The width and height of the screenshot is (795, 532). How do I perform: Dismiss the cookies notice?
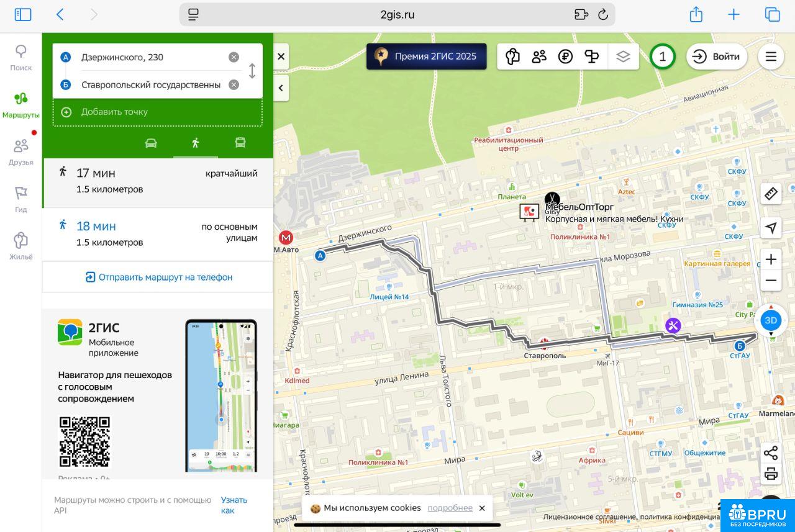point(482,508)
